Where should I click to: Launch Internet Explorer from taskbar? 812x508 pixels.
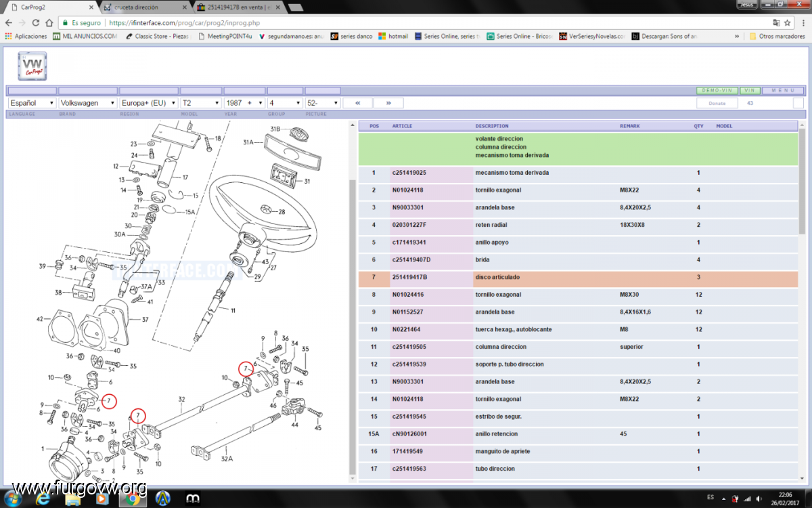point(43,498)
